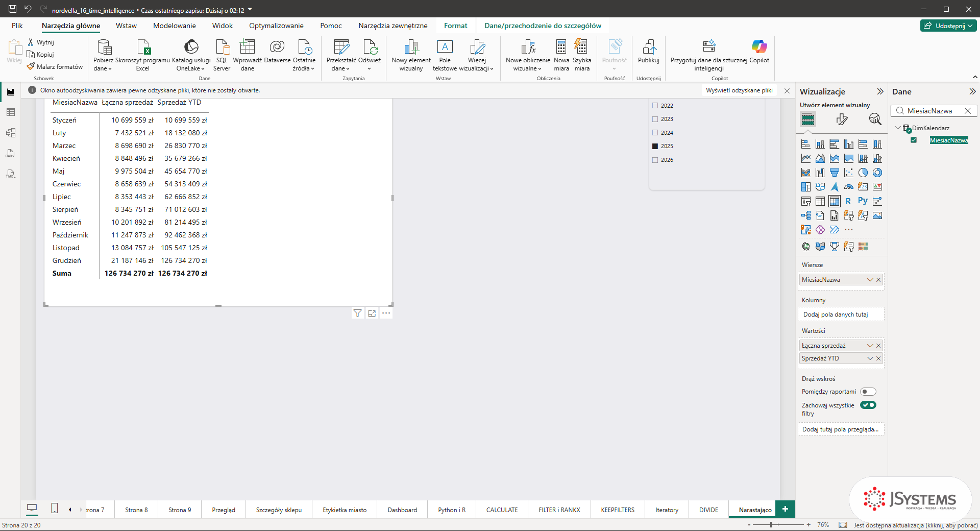The height and width of the screenshot is (531, 980).
Task: Open Sprzedaż YTD field dropdown
Action: pyautogui.click(x=870, y=358)
